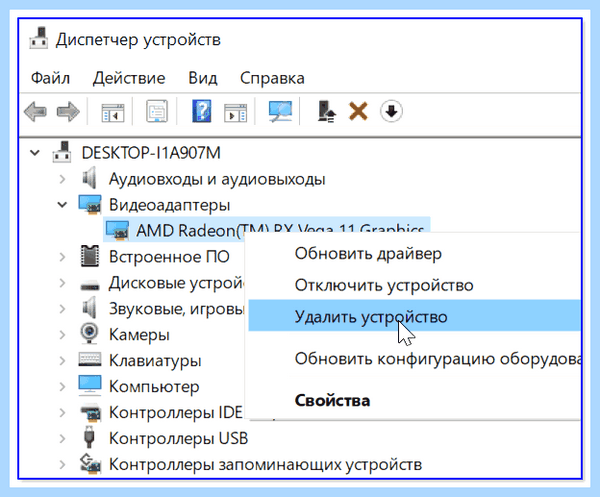This screenshot has width=600, height=497.
Task: Expand the Компьютер category
Action: (x=62, y=386)
